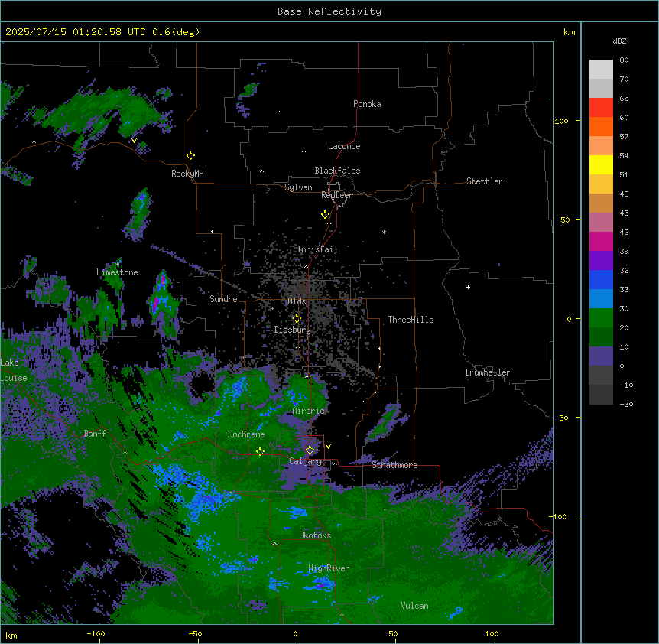Viewport: 659px width, 644px height.
Task: Select the 36 dBZ blue legend swatch
Action: click(601, 279)
